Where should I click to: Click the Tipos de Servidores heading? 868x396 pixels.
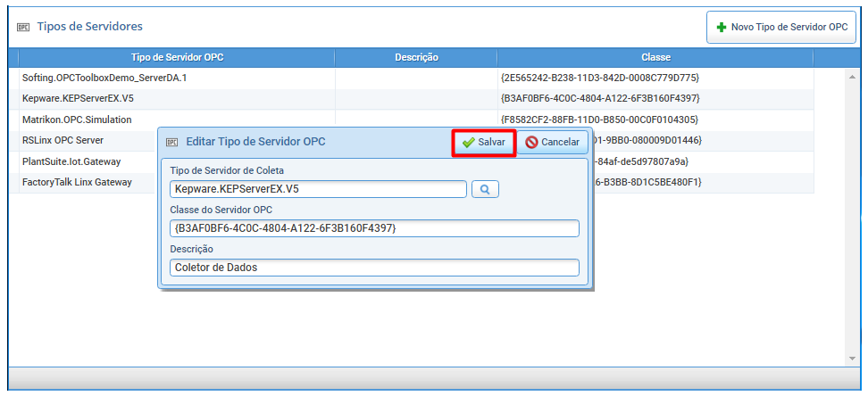click(x=89, y=27)
